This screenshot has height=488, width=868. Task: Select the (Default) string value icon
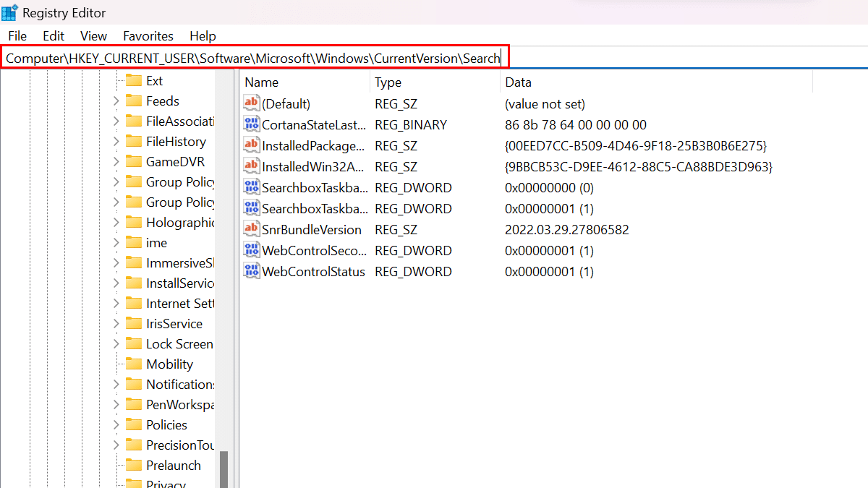click(252, 103)
